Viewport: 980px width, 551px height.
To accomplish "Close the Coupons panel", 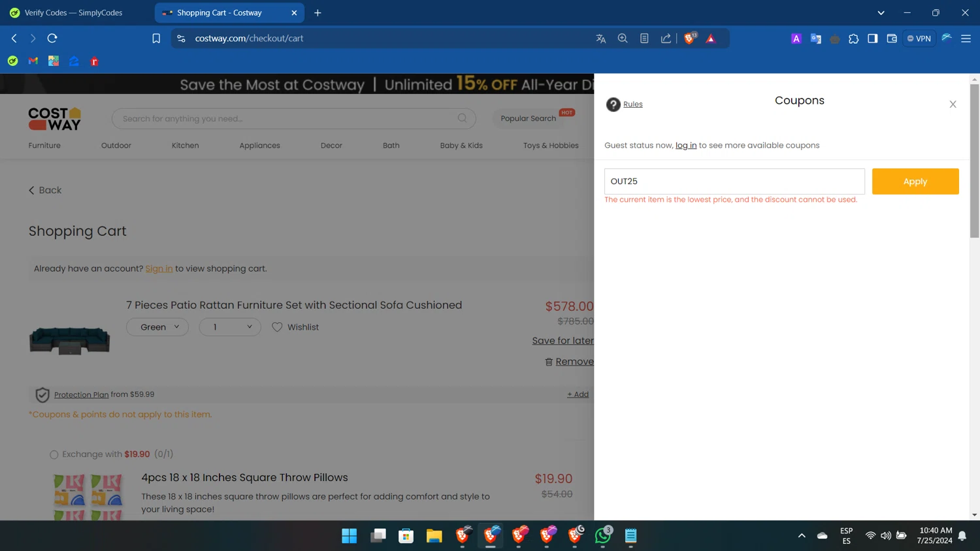I will coord(953,104).
